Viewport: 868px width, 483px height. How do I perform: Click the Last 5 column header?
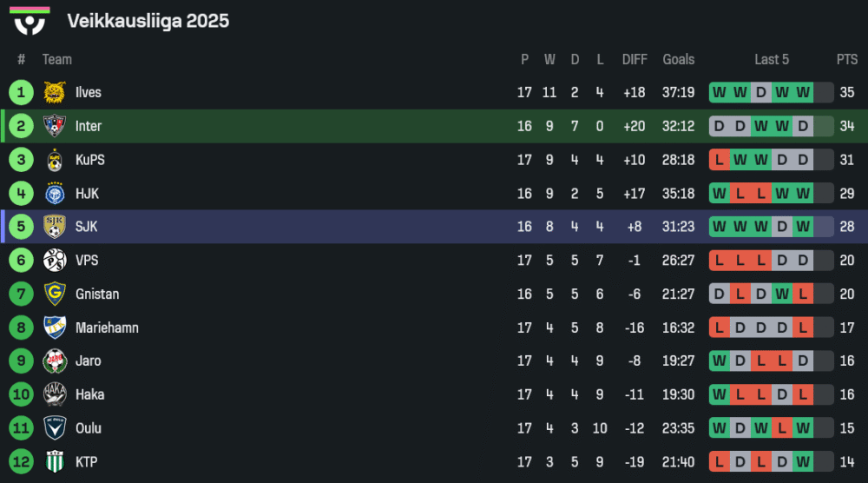tap(772, 60)
